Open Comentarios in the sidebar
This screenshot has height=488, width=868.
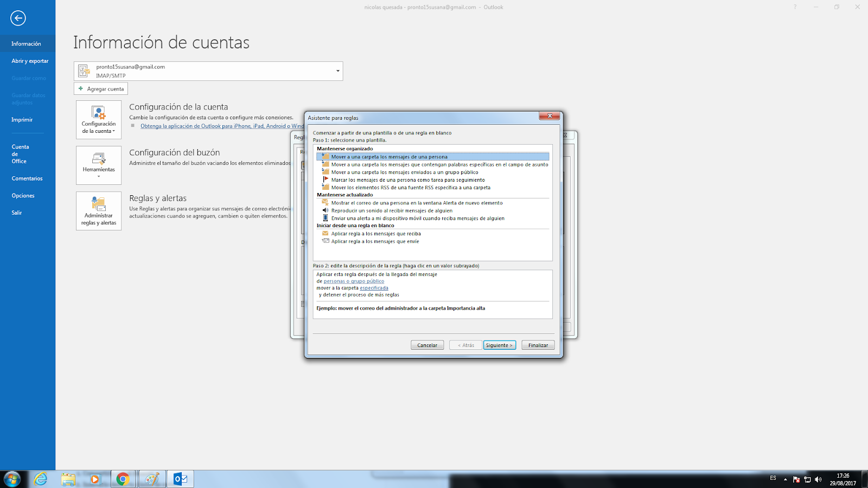(28, 178)
